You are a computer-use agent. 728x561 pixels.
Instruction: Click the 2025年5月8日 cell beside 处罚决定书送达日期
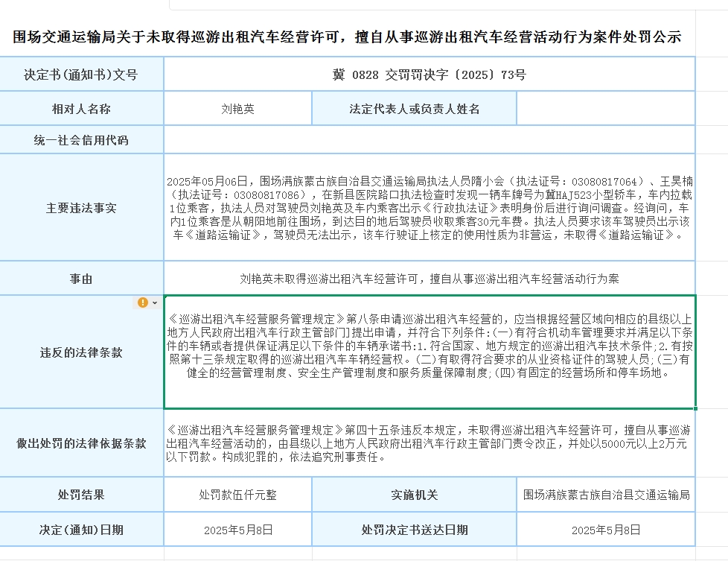pos(606,530)
